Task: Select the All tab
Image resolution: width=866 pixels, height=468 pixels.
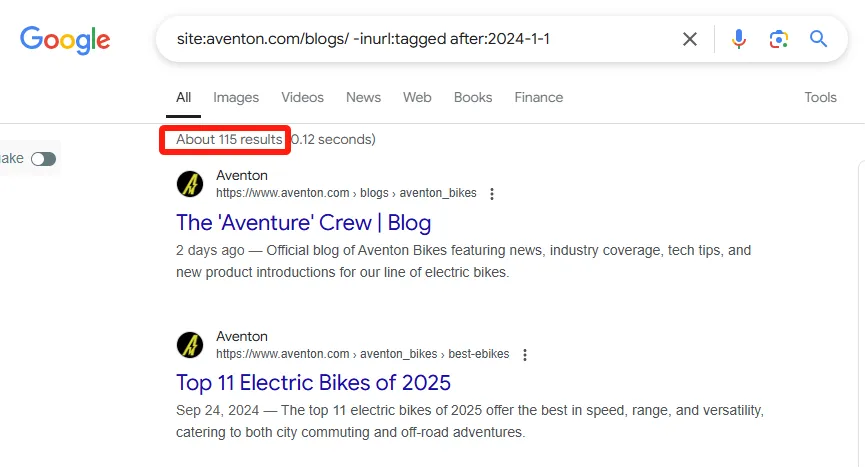Action: [183, 98]
